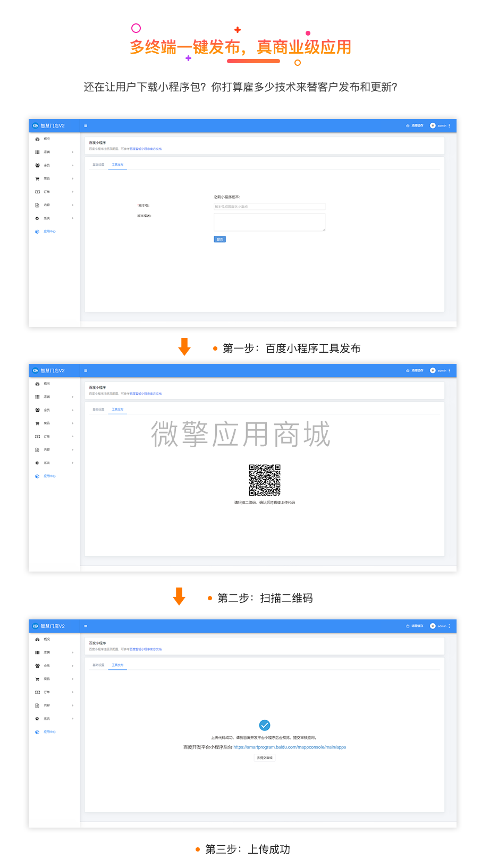The image size is (481, 868).
Task: Click the 去提交审核 button
Action: click(x=265, y=758)
